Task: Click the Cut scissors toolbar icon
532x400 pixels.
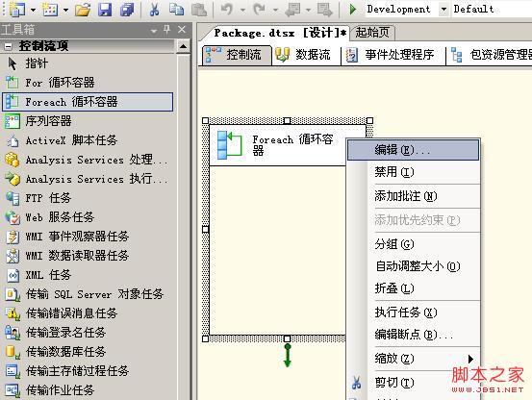Action: (x=154, y=10)
